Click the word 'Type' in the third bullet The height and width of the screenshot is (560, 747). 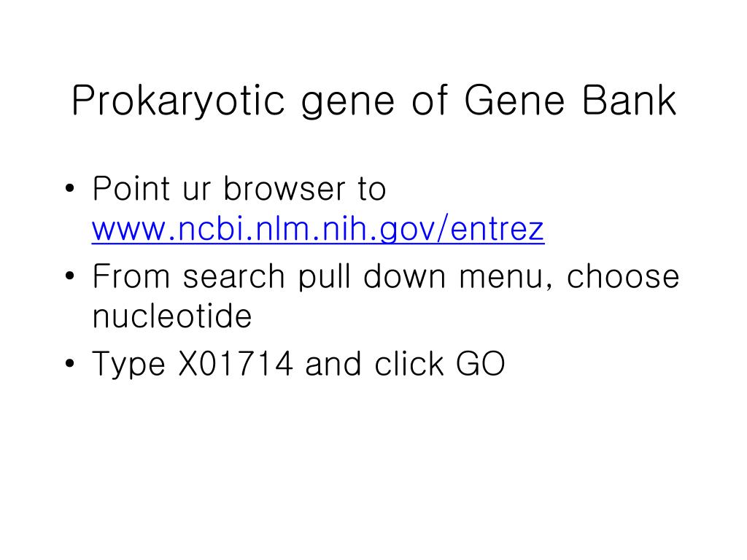coord(128,365)
